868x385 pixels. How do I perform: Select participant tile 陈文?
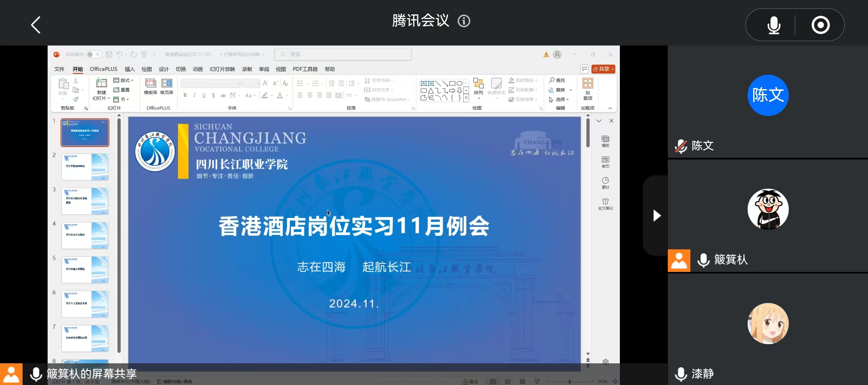click(768, 101)
